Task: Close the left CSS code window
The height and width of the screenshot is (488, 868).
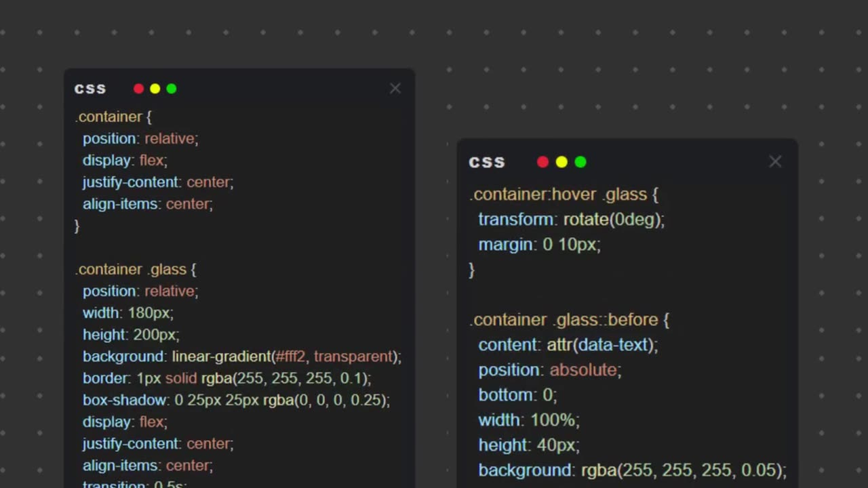Action: (395, 89)
